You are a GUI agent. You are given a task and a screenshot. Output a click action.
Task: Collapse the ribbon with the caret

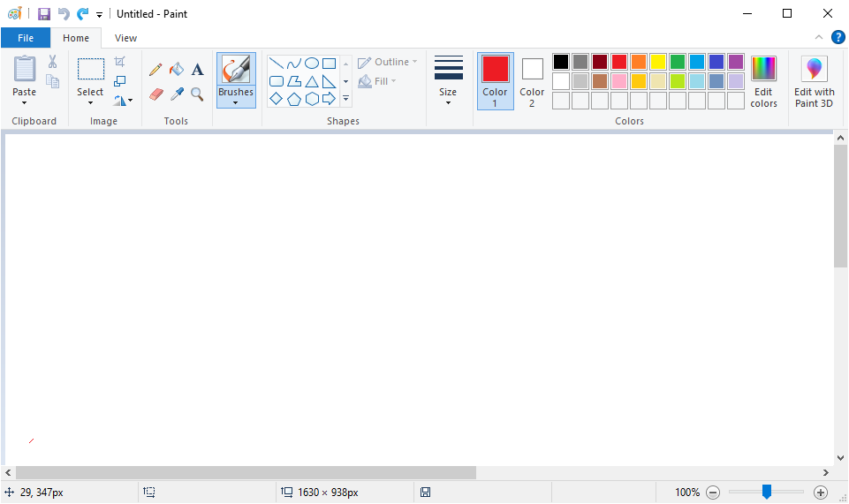coord(819,37)
